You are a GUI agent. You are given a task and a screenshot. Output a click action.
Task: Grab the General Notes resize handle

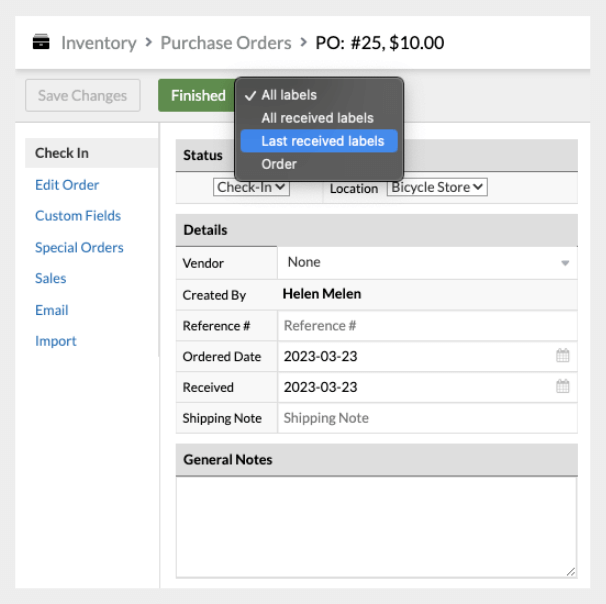click(x=571, y=571)
